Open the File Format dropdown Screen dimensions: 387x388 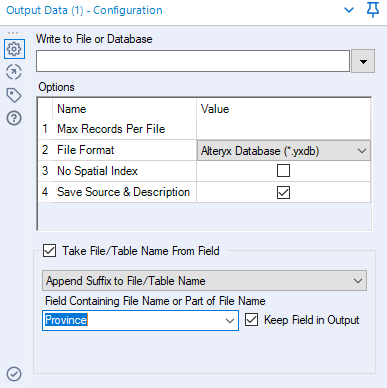[x=283, y=151]
